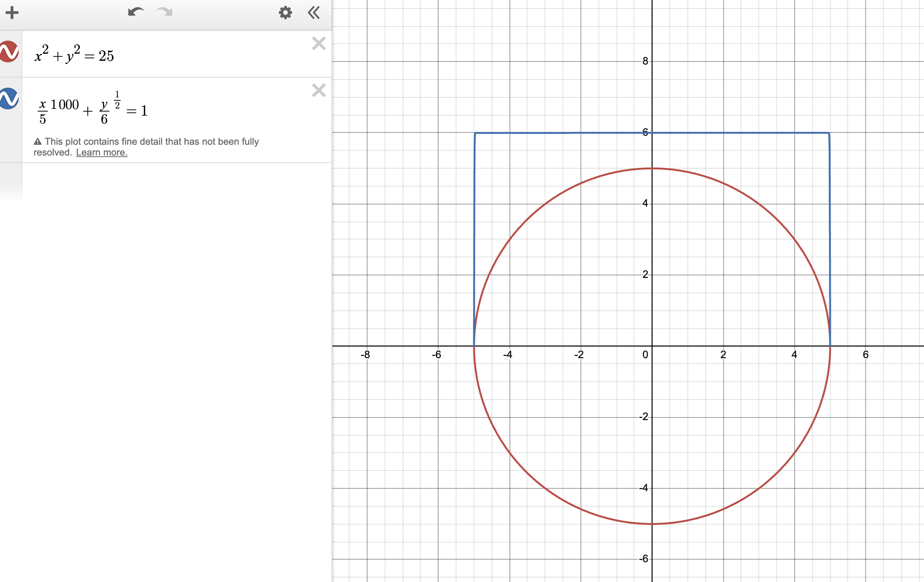Remove the second expression with X button
This screenshot has height=582, width=924.
point(319,91)
